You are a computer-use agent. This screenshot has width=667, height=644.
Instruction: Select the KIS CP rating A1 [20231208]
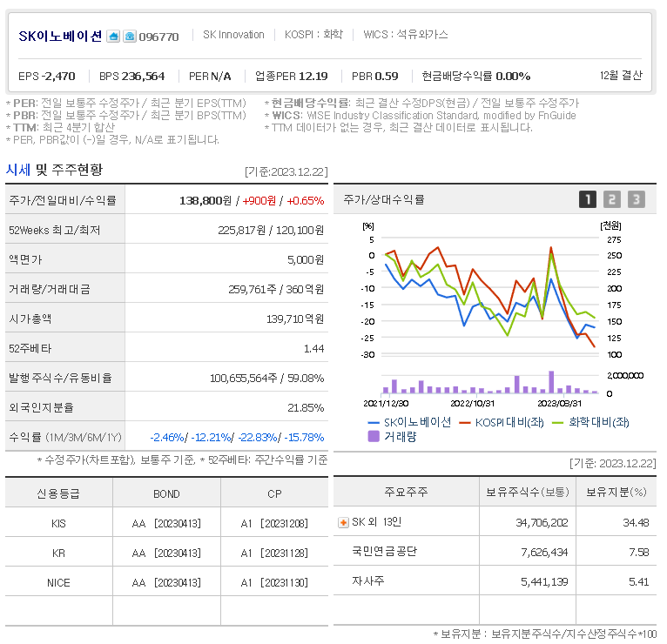pyautogui.click(x=274, y=523)
